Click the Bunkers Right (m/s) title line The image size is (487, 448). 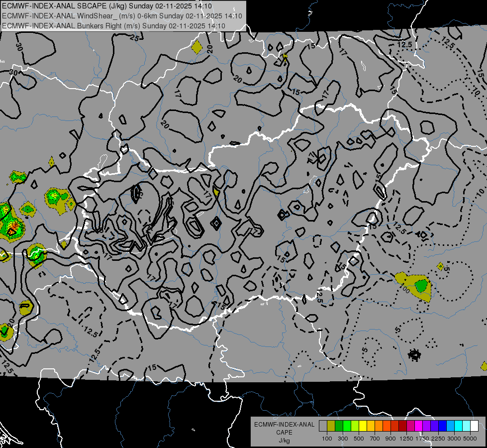(x=113, y=26)
